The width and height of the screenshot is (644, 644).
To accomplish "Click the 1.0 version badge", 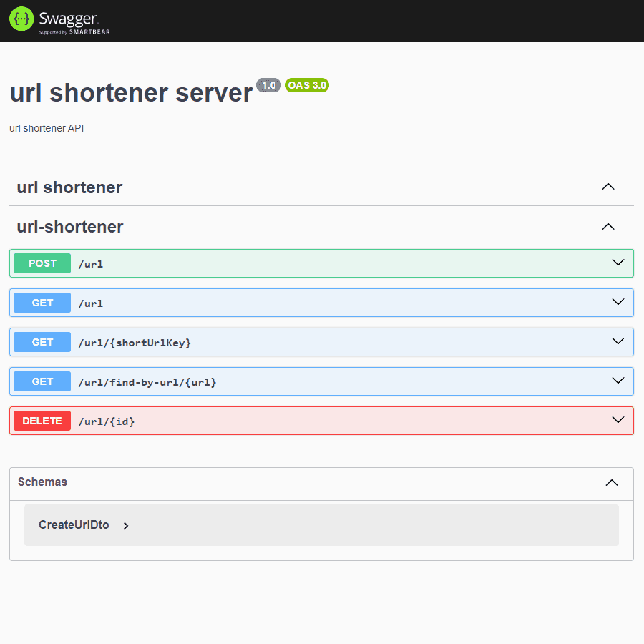I will click(x=269, y=85).
